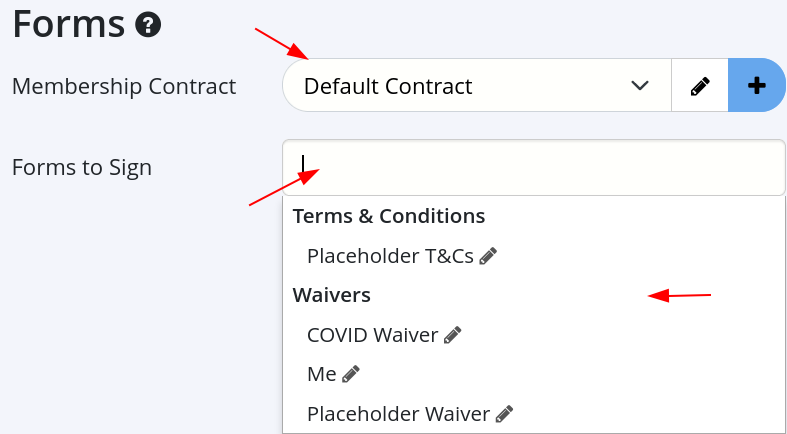
Task: Click the Terms & Conditions group header
Action: 389,216
